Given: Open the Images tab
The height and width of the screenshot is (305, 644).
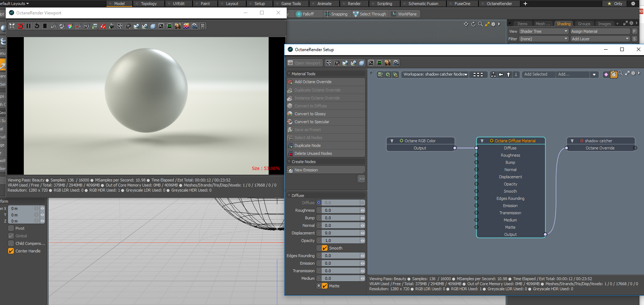Looking at the screenshot, I should coord(604,24).
